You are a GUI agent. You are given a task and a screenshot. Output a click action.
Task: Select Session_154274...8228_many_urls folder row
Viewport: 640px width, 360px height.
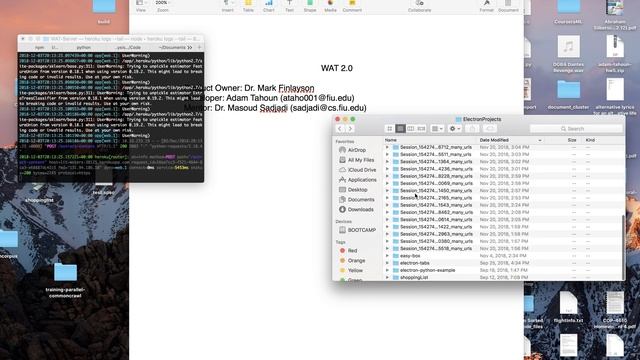[x=503, y=176]
